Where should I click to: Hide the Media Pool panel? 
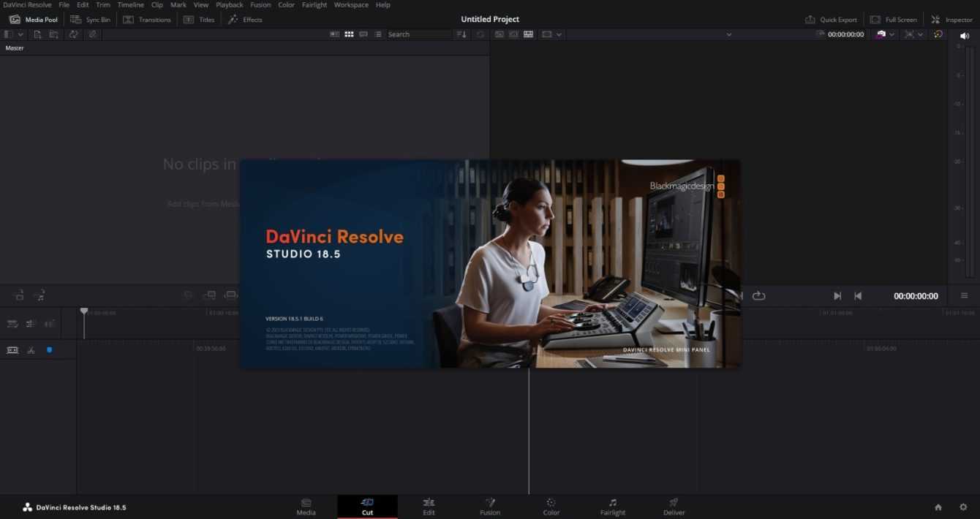coord(33,19)
